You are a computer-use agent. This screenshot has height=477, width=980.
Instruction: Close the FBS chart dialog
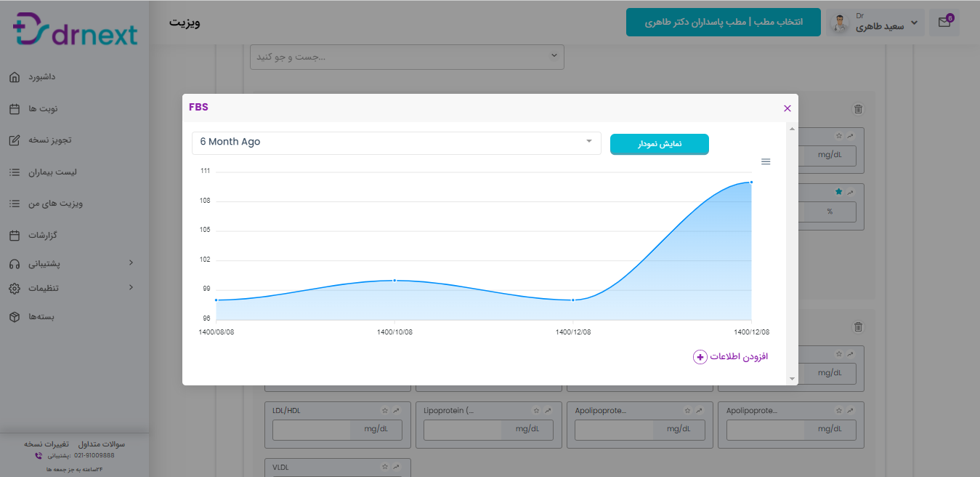[787, 108]
